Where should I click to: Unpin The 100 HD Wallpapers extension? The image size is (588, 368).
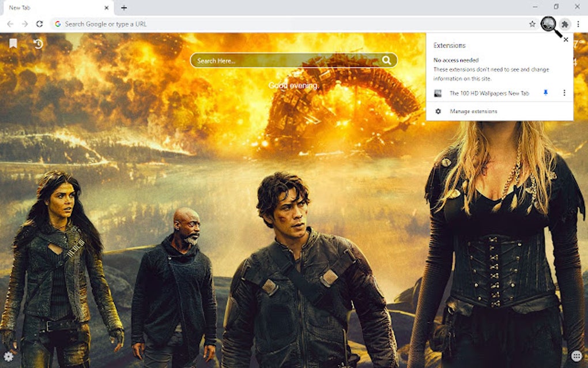tap(545, 93)
